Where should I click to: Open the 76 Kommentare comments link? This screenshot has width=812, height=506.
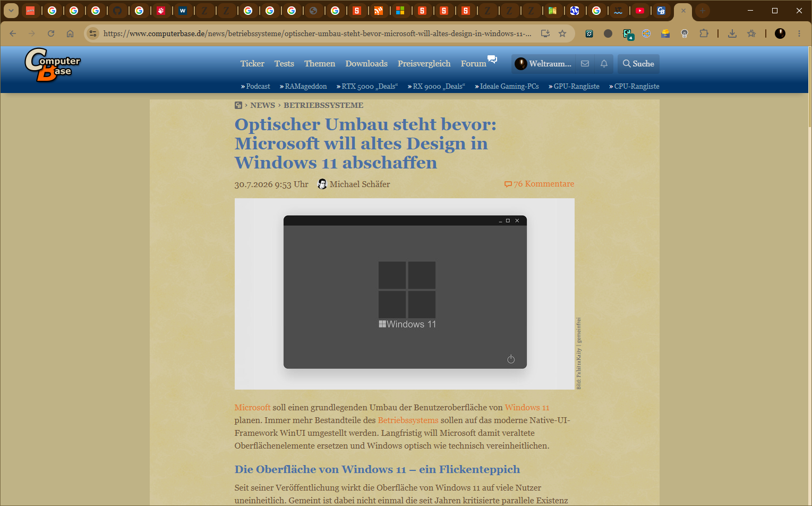[x=539, y=184]
